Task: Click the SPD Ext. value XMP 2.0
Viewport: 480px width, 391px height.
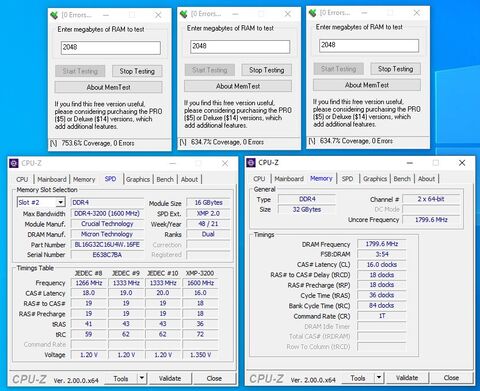Action: click(208, 213)
